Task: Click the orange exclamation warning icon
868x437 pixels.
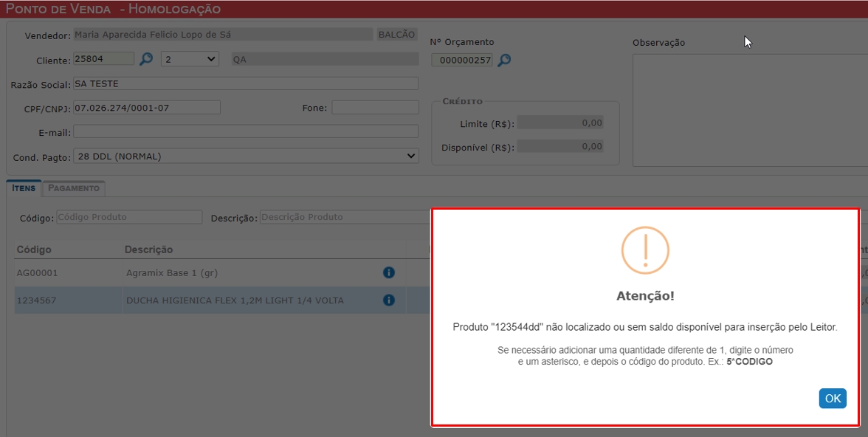Action: tap(645, 250)
